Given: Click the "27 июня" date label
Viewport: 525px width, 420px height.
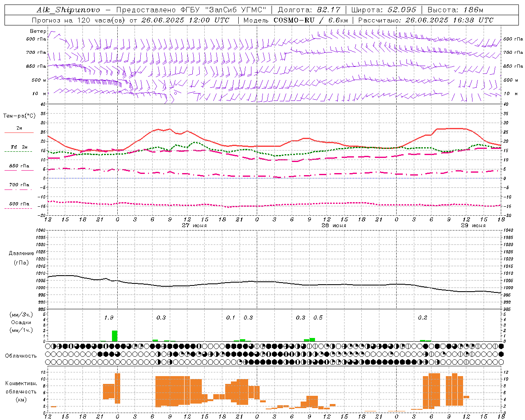Looking at the screenshot, I should 194,226.
